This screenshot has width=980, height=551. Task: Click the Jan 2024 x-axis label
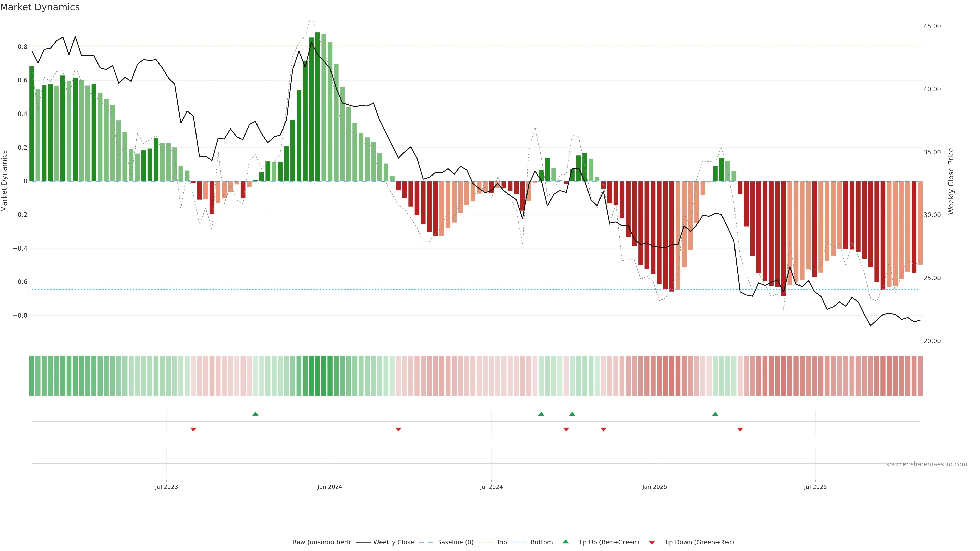[329, 487]
